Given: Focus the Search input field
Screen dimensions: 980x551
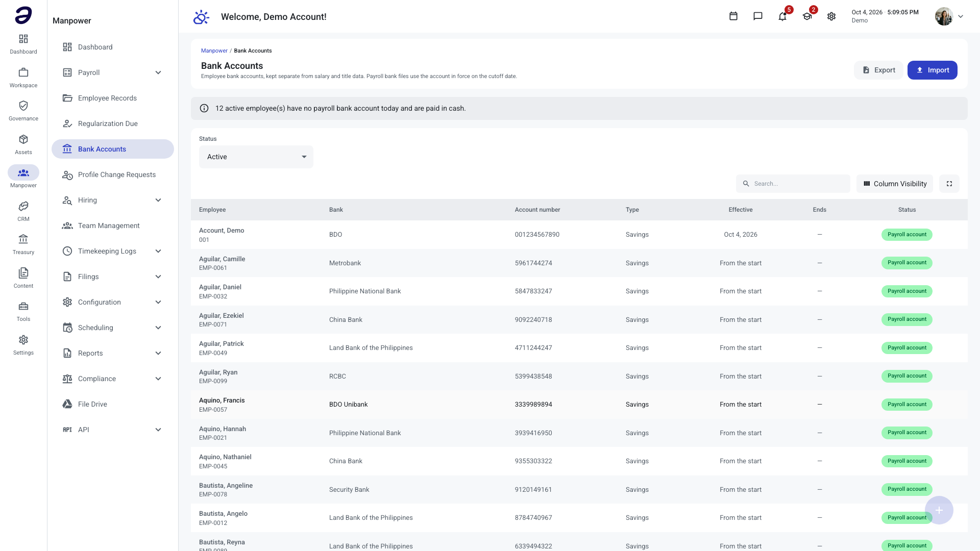Looking at the screenshot, I should (x=793, y=184).
